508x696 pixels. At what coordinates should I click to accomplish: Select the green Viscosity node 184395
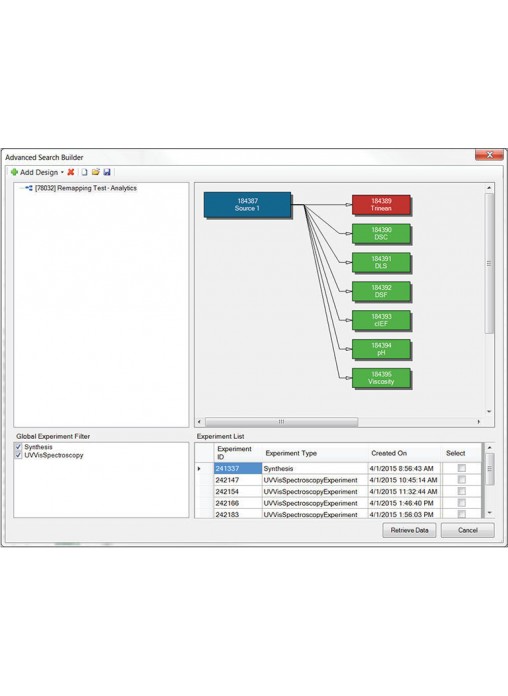[x=381, y=378]
